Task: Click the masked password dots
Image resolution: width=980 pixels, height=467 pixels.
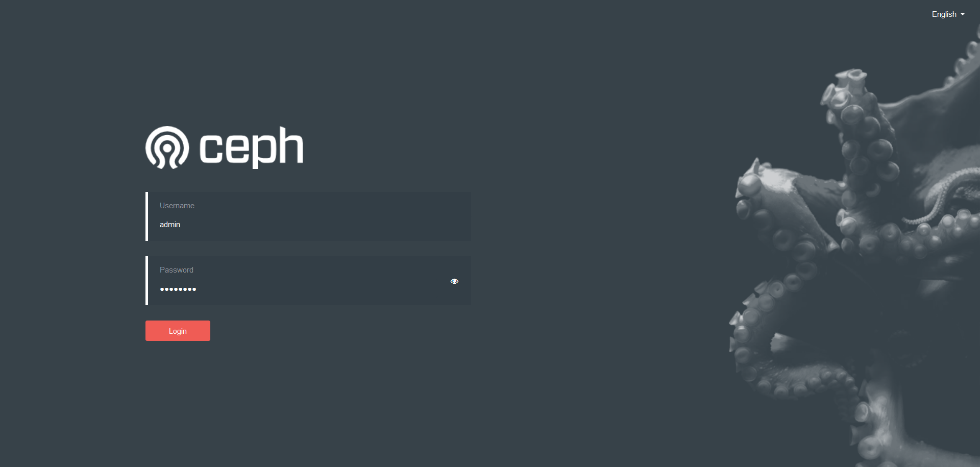Action: pos(178,289)
